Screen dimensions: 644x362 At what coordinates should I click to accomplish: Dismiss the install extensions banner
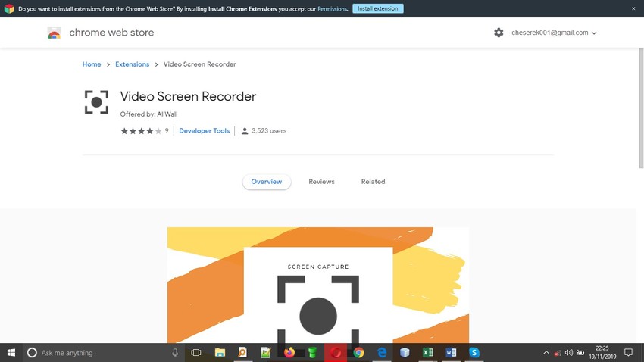633,8
